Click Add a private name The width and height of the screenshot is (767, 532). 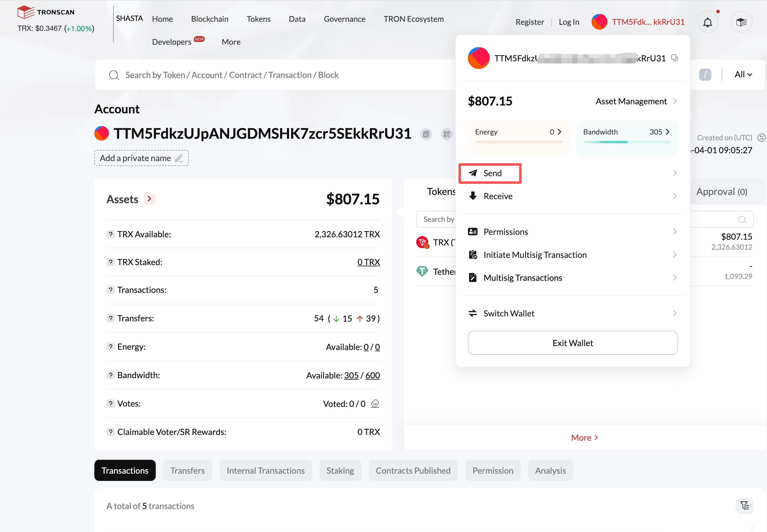(x=142, y=158)
